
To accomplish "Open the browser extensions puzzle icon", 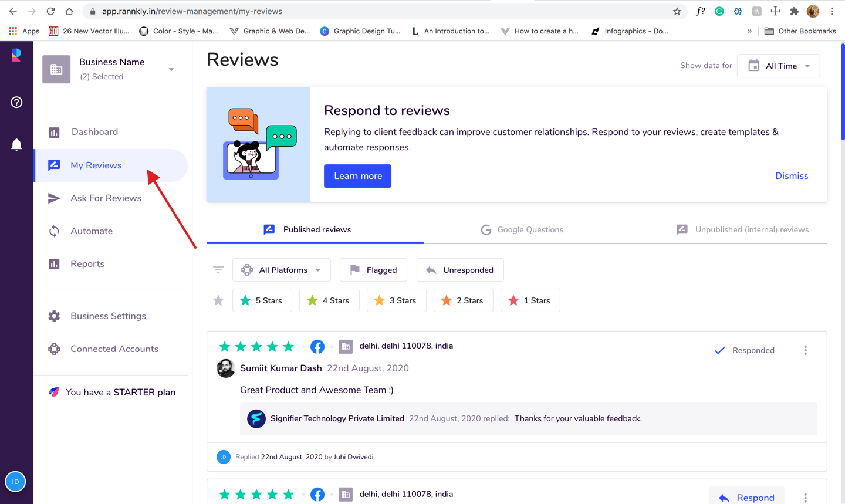I will click(x=795, y=11).
